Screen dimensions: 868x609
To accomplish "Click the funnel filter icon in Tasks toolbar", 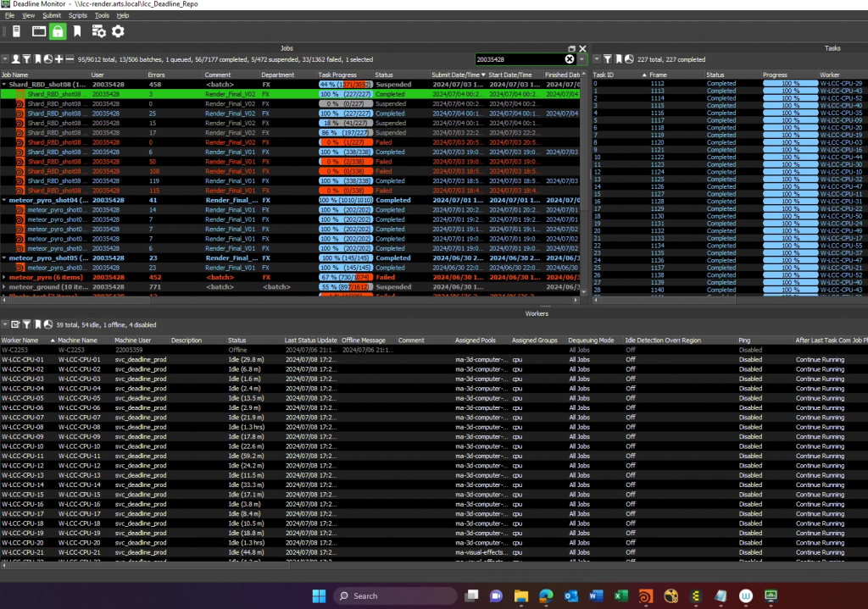I will tap(608, 59).
